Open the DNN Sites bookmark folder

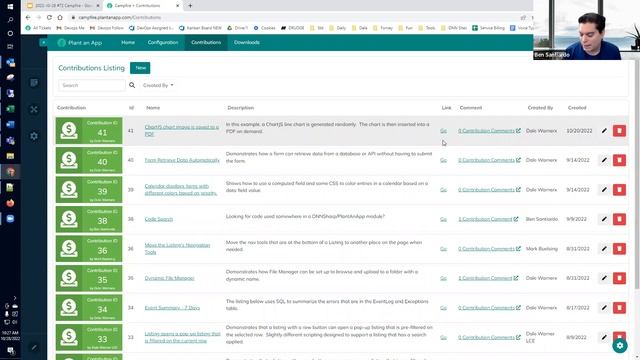[x=454, y=28]
